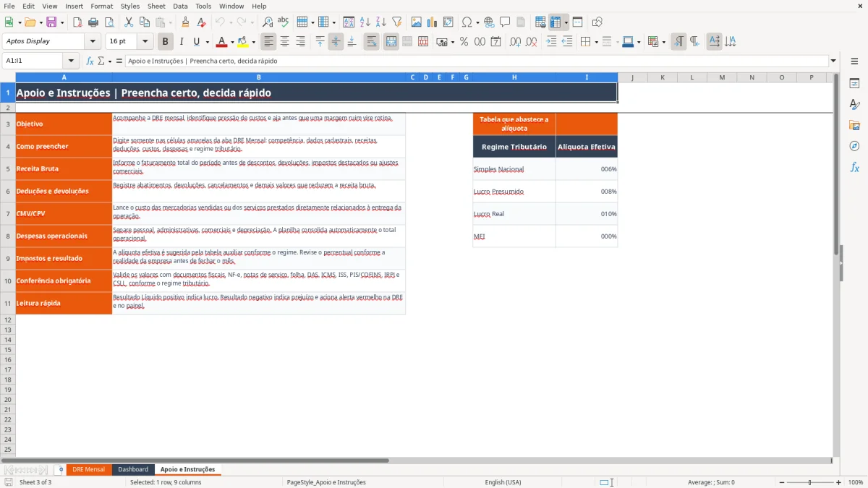The width and height of the screenshot is (868, 488).
Task: Toggle left alignment for the cell
Action: coord(268,42)
